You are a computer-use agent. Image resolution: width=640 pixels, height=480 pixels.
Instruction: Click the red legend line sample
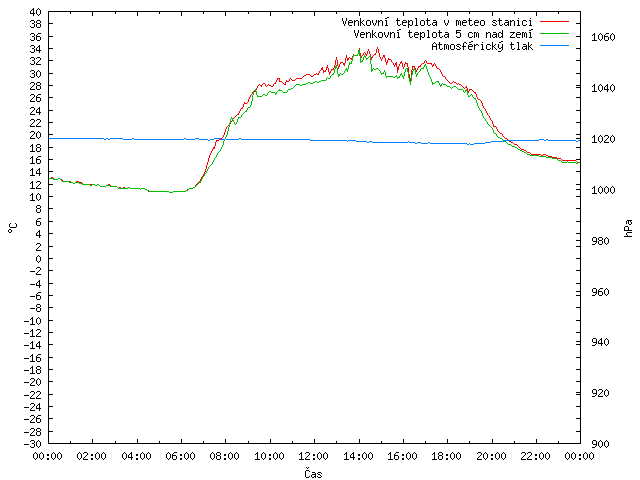coord(554,21)
